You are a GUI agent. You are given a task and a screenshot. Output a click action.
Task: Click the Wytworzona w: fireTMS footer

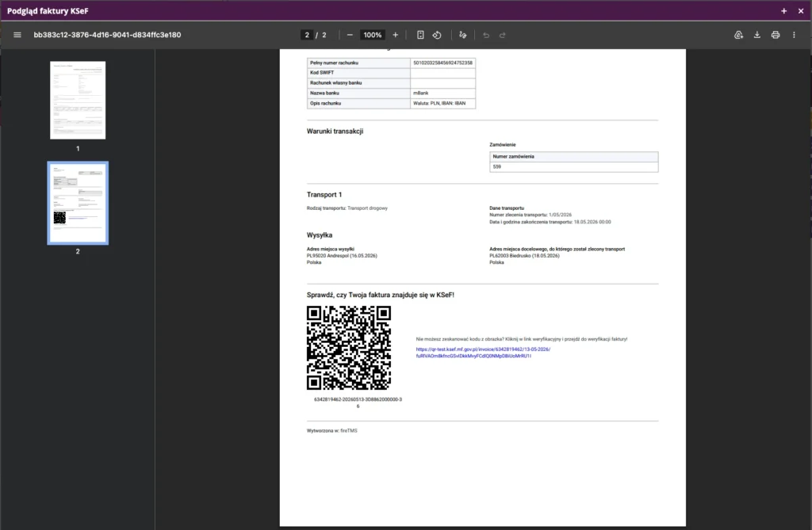[332, 431]
